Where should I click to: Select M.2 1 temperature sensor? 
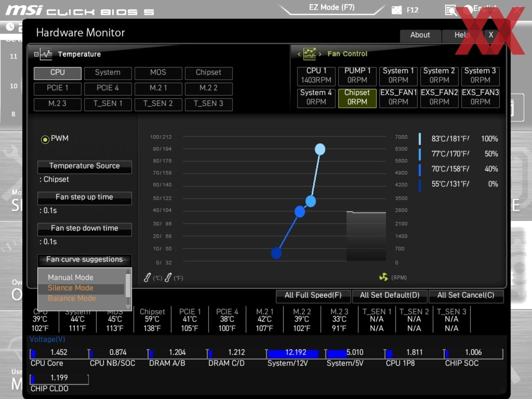tap(158, 88)
